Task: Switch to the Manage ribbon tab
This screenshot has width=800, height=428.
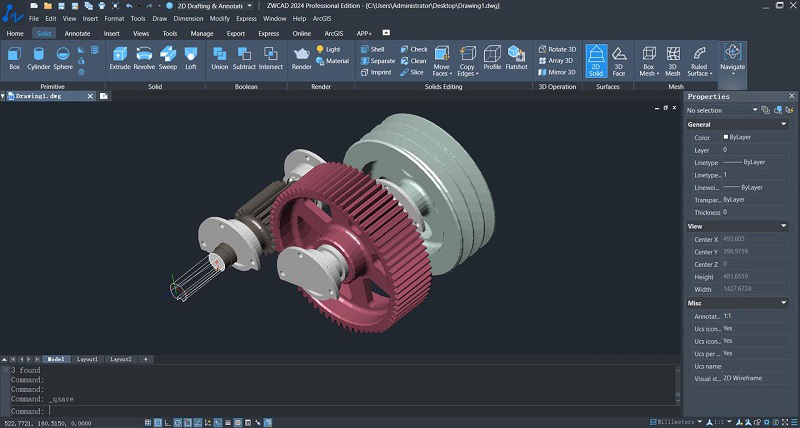Action: coord(202,34)
